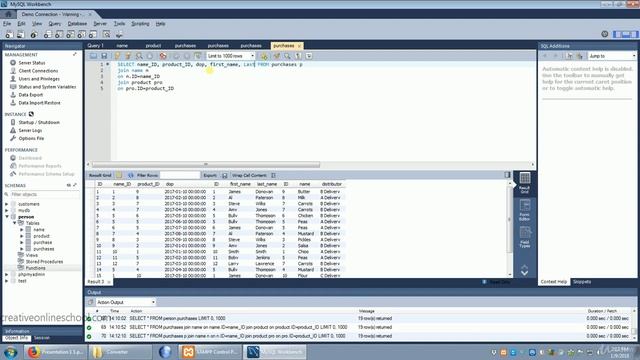Execute statement under cursor with lightning-cursor icon
640x360 pixels.
tap(128, 56)
